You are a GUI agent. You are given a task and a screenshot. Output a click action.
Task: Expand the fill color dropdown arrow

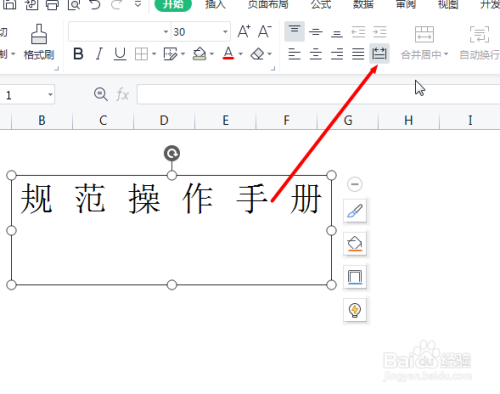coord(212,54)
